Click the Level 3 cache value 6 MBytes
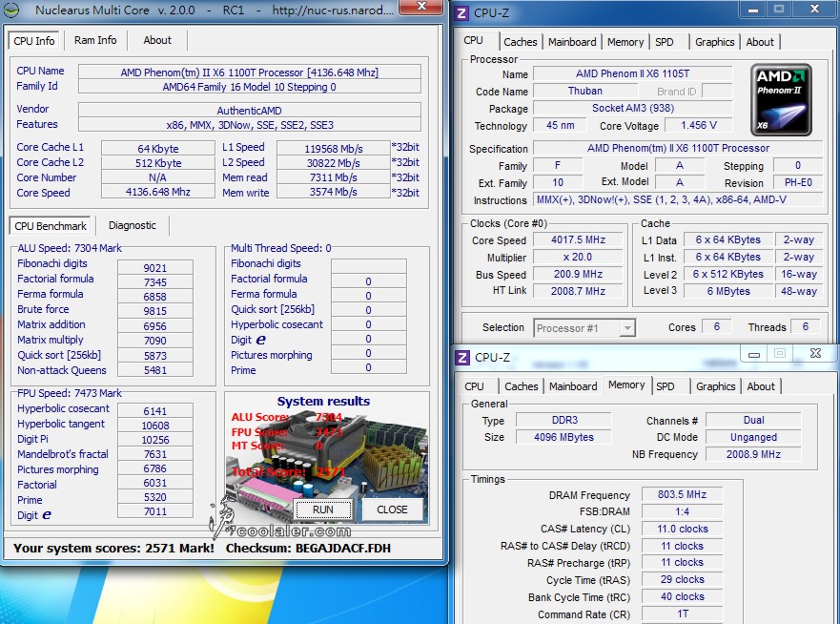The image size is (840, 624). click(x=728, y=291)
